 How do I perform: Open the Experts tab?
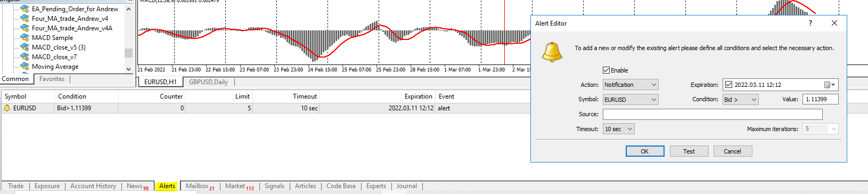point(376,186)
